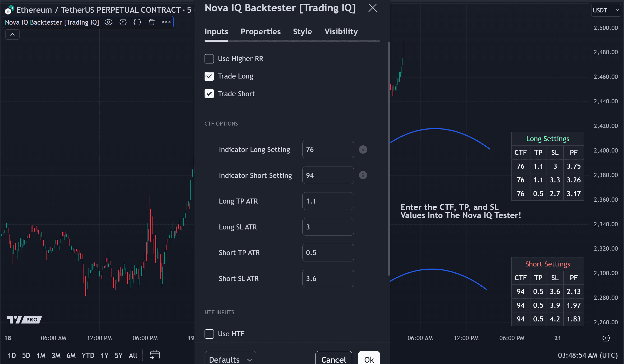
Task: Uncheck Trade Short checkbox
Action: click(x=209, y=94)
